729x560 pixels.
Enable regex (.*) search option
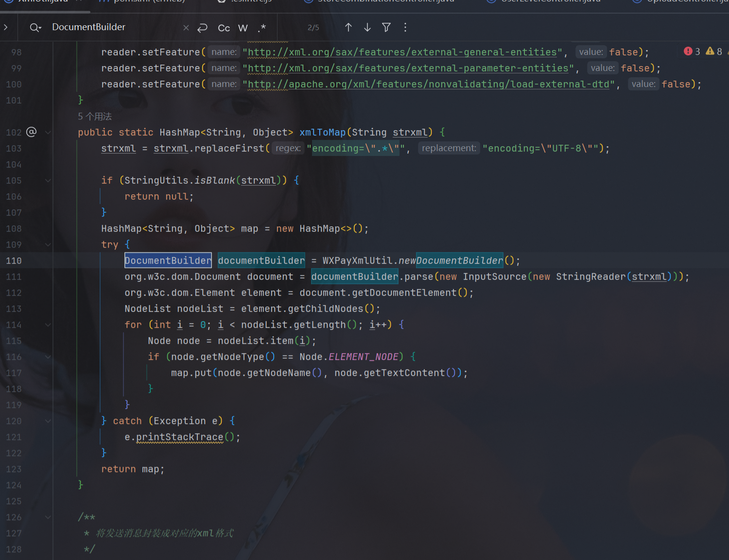click(262, 28)
